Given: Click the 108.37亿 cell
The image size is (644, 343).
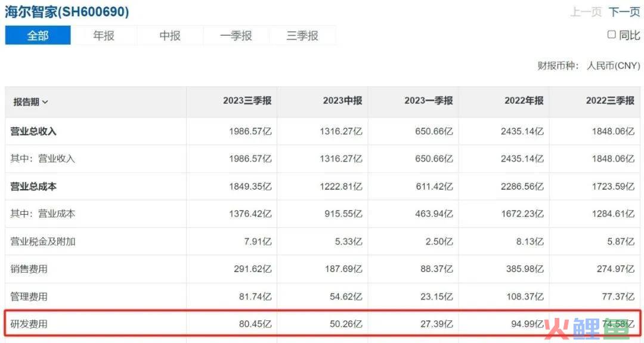Looking at the screenshot, I should coord(525,296).
